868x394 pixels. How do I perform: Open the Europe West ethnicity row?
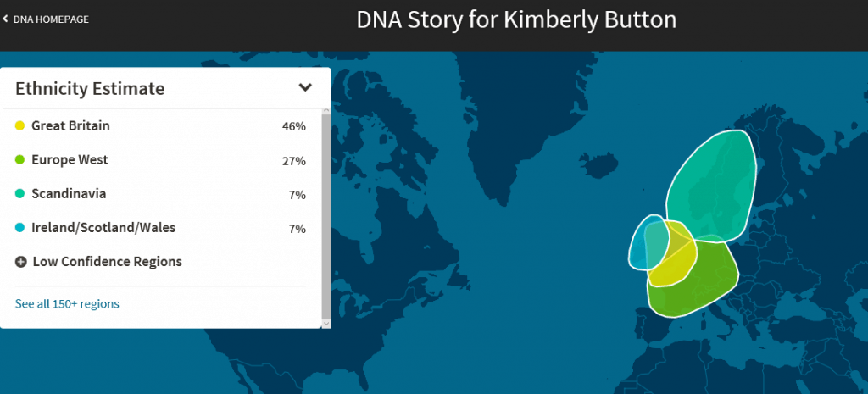tap(160, 160)
